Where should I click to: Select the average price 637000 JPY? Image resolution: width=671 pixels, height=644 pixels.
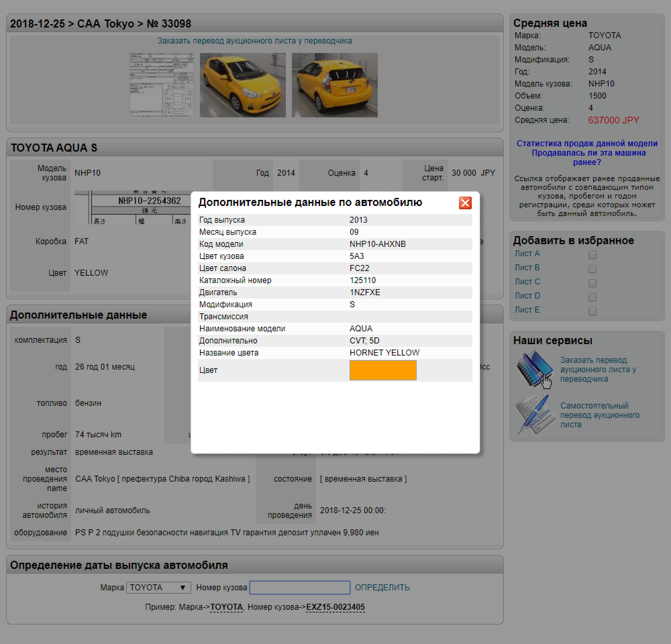614,120
